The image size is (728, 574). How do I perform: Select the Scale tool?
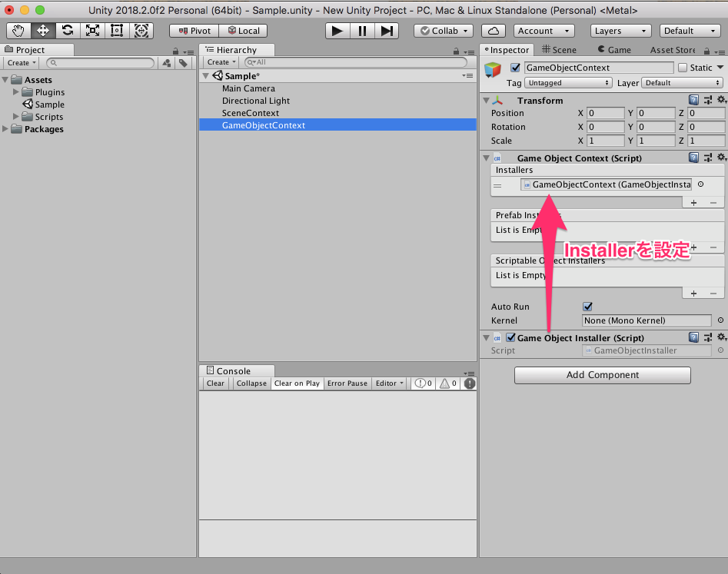click(x=92, y=31)
